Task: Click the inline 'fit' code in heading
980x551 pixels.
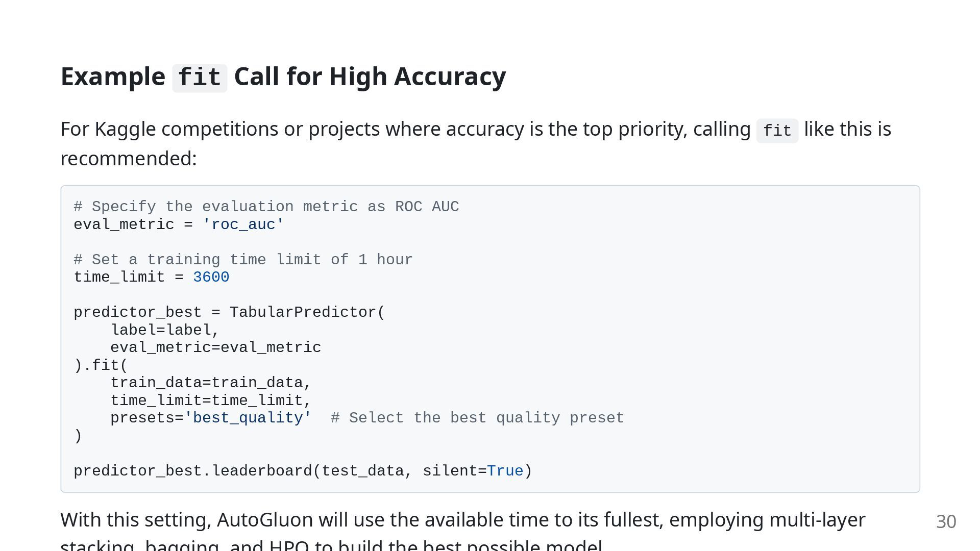Action: coord(200,78)
